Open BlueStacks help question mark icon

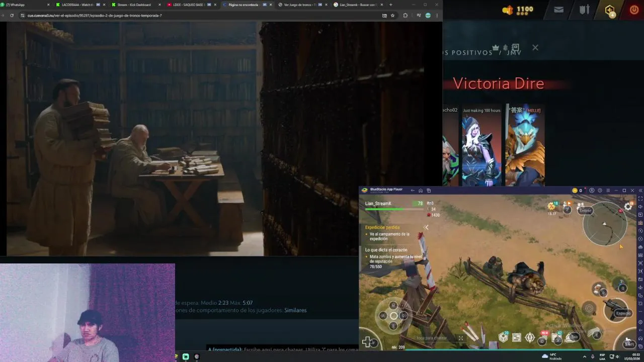[600, 191]
